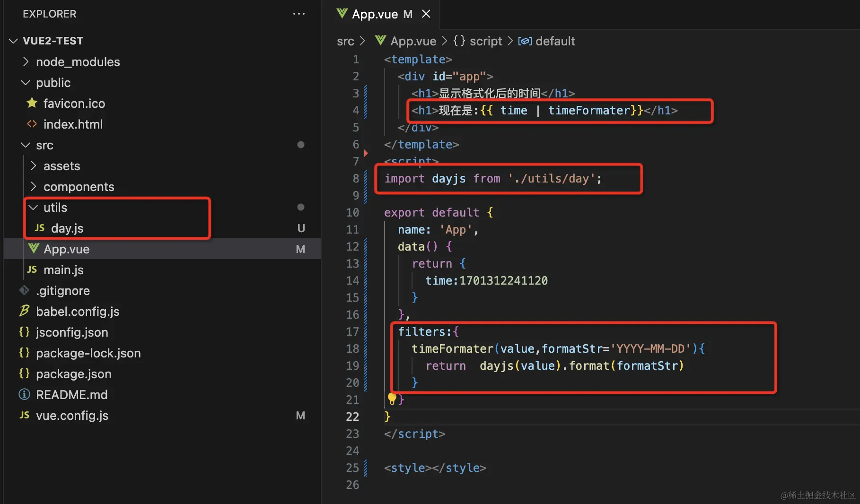
Task: Collapse the utils folder
Action: tap(33, 207)
